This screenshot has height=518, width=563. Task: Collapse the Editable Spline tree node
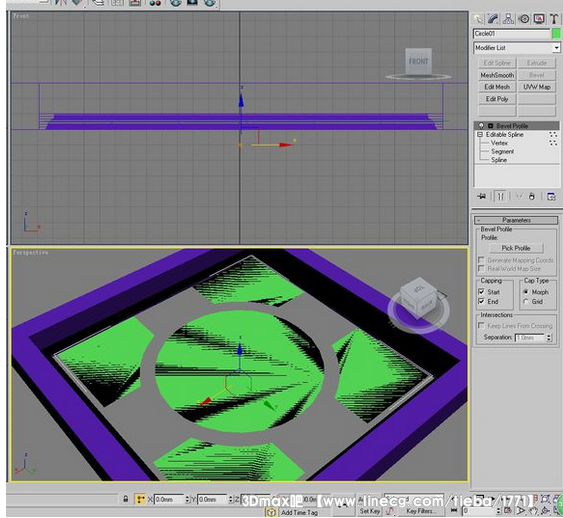click(x=480, y=135)
